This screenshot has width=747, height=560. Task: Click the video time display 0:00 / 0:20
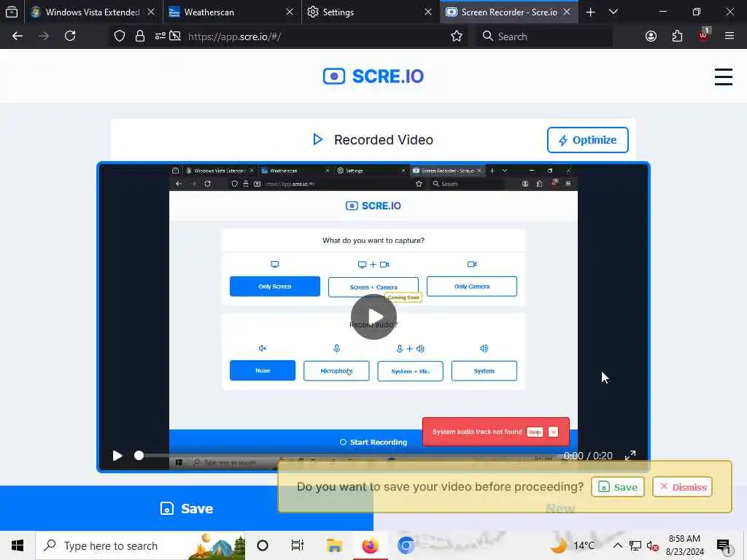coord(588,456)
